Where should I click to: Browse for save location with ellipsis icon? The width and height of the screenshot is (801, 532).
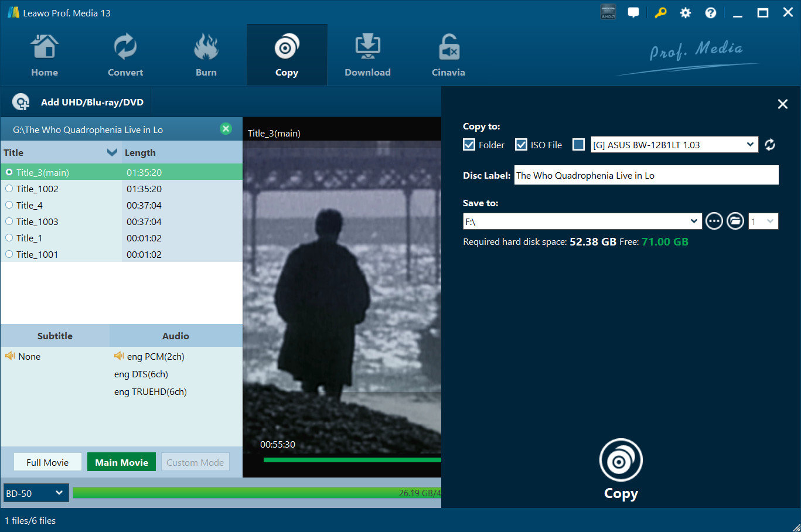tap(714, 221)
